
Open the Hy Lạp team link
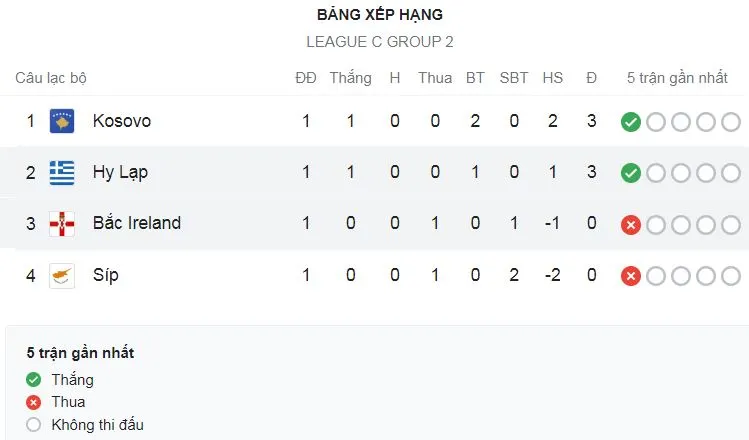[x=120, y=172]
